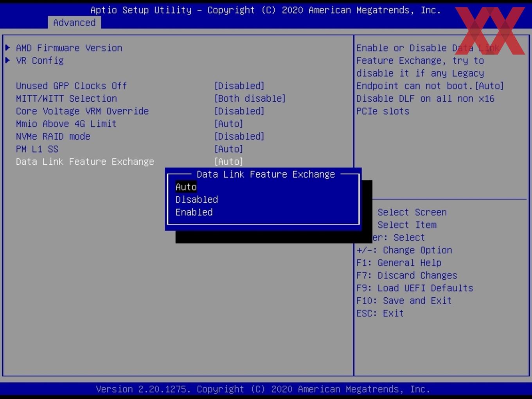Viewport: 532px width, 399px height.
Task: Click F10: Save and Exit
Action: click(x=404, y=301)
